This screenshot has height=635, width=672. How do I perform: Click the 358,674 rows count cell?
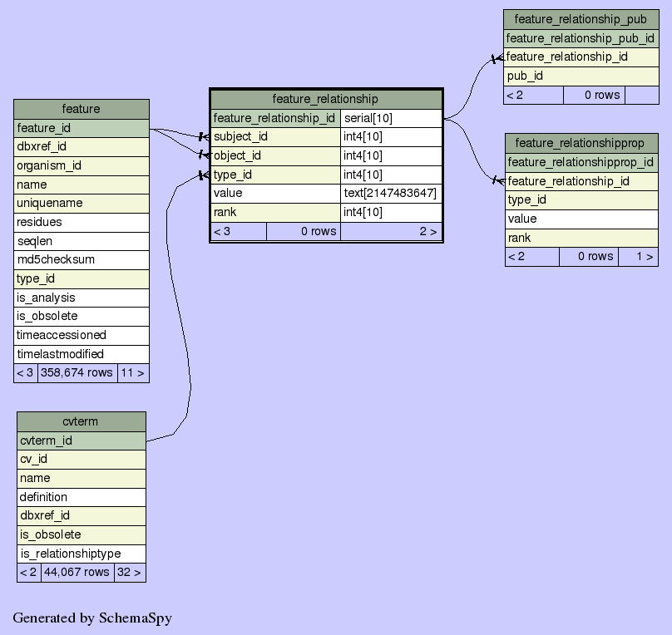pyautogui.click(x=77, y=372)
